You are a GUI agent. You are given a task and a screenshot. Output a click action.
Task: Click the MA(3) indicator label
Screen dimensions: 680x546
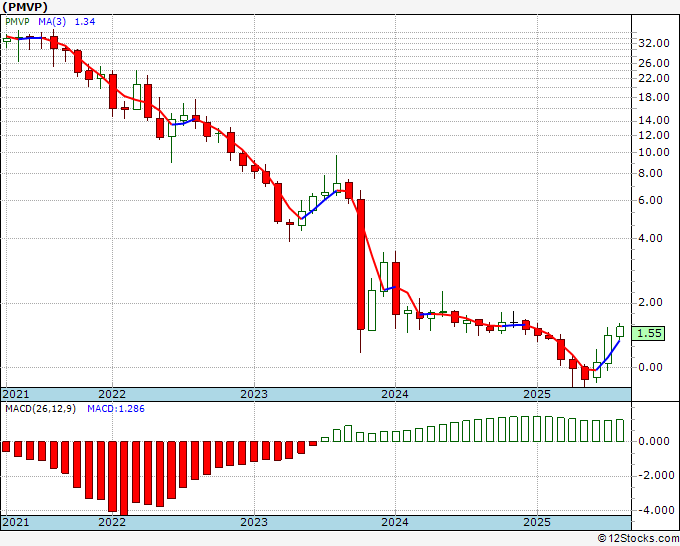(52, 22)
